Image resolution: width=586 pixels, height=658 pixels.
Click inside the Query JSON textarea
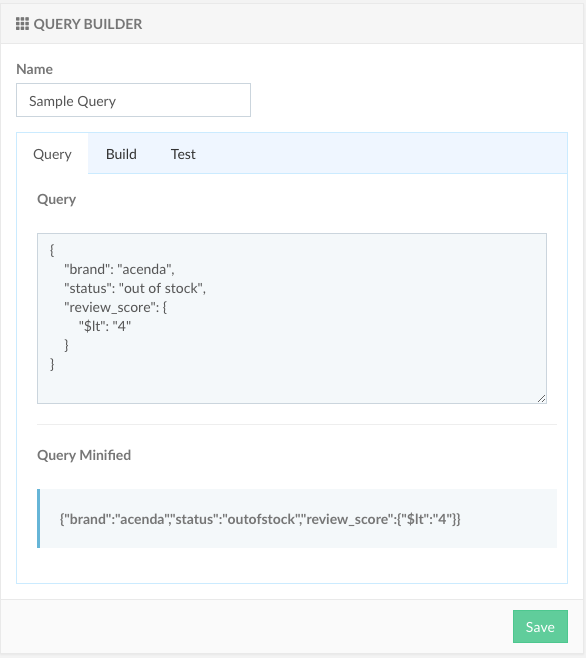pos(292,319)
